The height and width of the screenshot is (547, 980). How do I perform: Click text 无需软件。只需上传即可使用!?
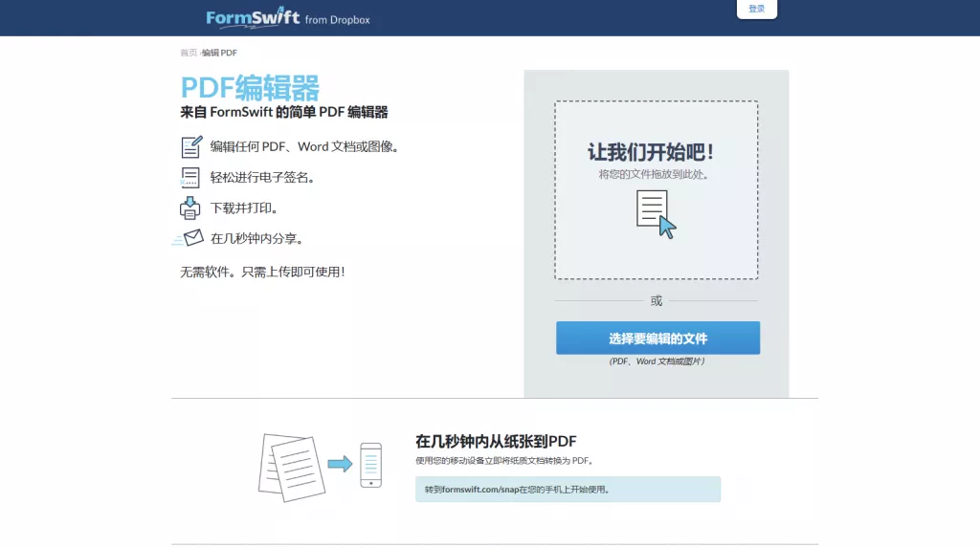pyautogui.click(x=262, y=272)
